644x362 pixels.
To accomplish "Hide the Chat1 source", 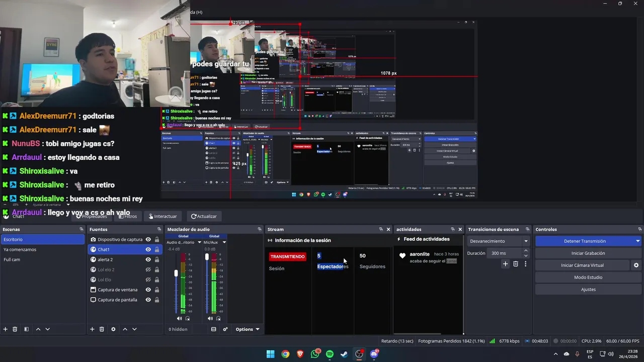I will pos(148,249).
